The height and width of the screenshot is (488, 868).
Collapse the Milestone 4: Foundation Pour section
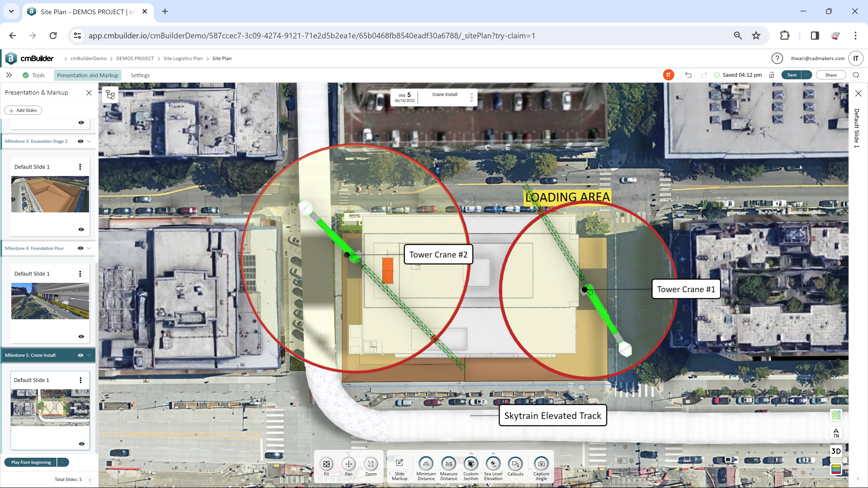89,248
